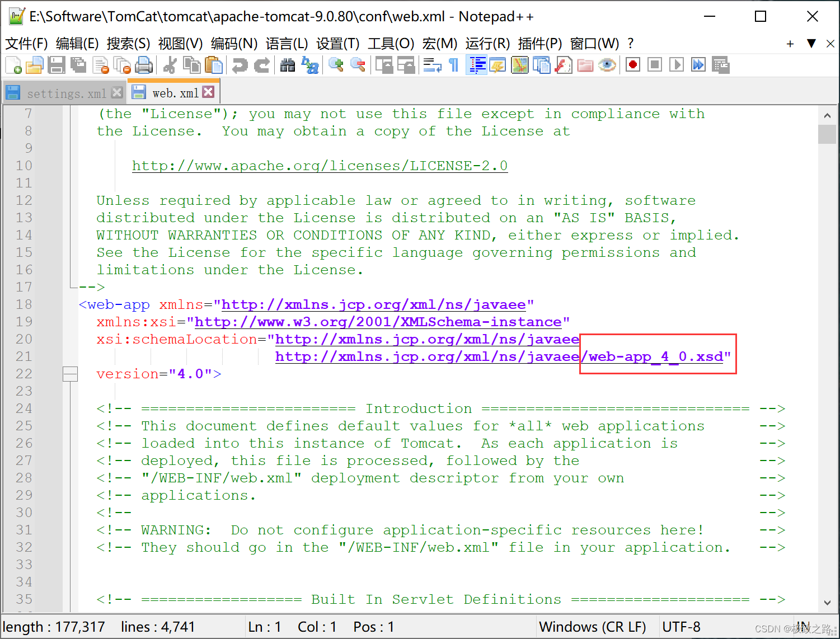The width and height of the screenshot is (840, 639).
Task: Open the down-triangle document list dropdown
Action: pos(811,43)
